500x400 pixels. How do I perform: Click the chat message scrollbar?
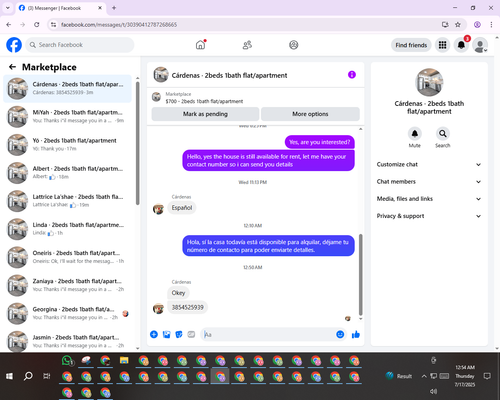coord(360,274)
